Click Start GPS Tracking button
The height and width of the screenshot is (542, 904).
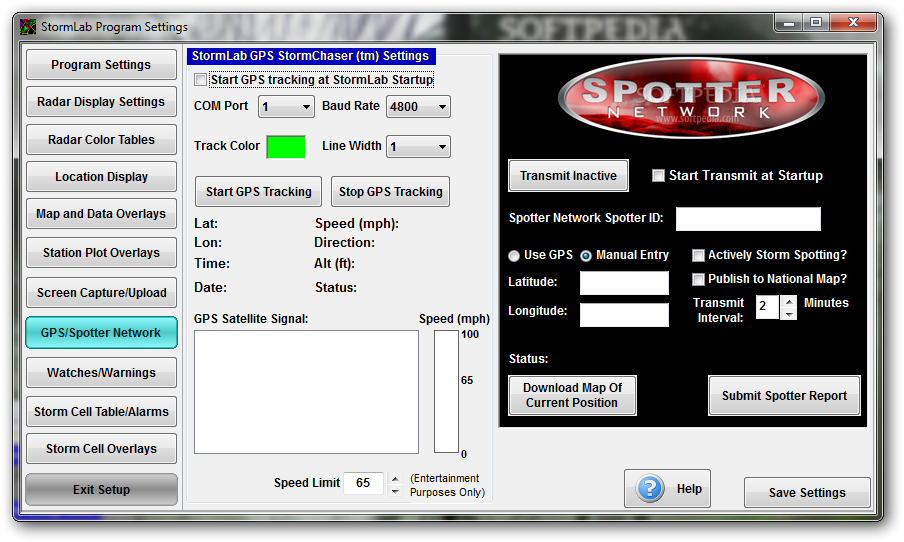tap(258, 191)
